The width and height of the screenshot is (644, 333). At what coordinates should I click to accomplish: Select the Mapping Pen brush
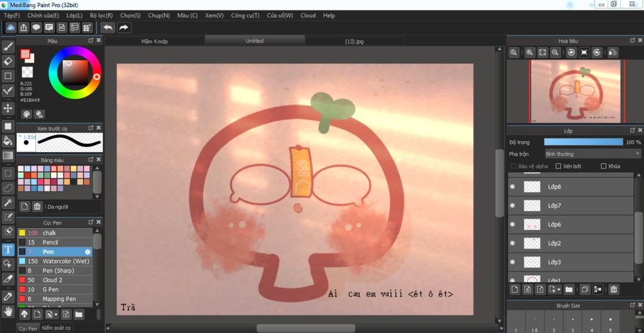tap(55, 299)
